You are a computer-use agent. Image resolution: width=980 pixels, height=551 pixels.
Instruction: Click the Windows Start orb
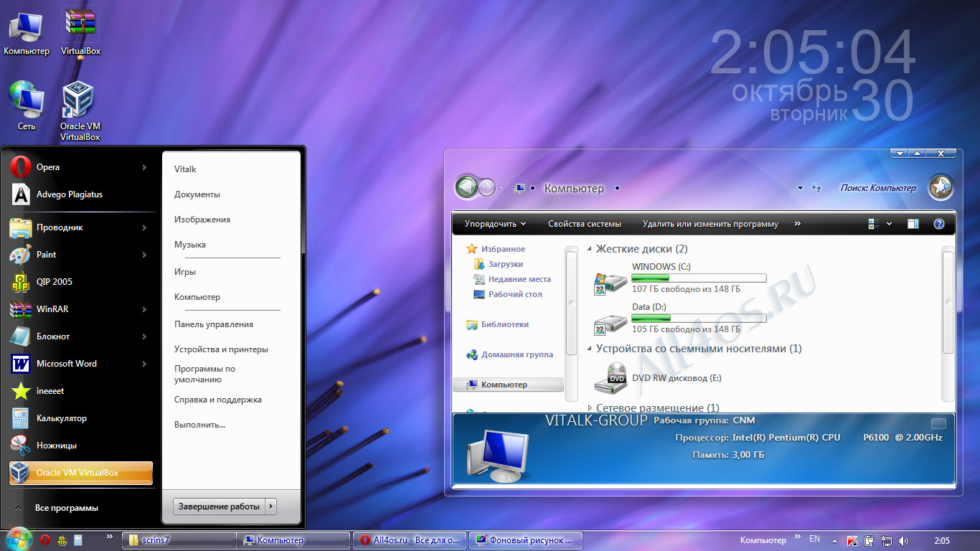point(19,539)
